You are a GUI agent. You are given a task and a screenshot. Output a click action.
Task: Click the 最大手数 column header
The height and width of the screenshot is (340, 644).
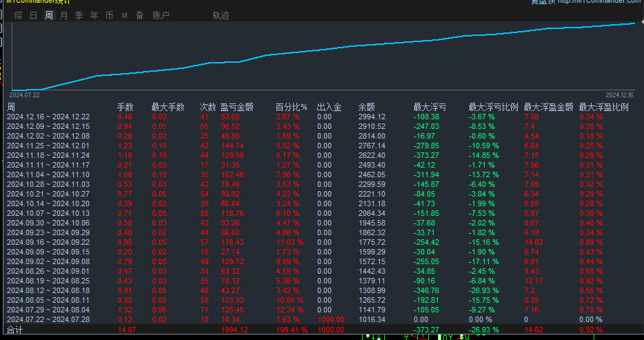(x=168, y=107)
